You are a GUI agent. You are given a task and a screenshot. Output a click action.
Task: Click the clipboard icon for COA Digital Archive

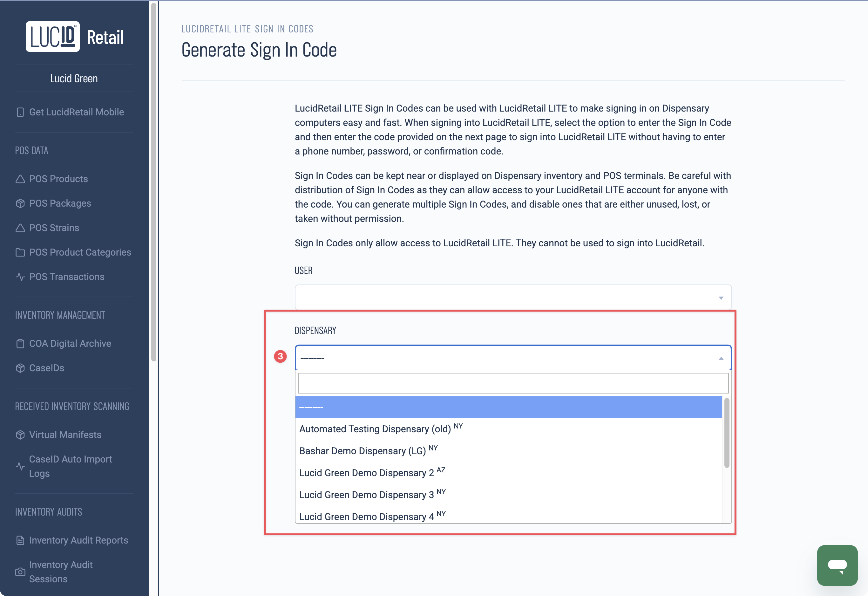(x=20, y=344)
